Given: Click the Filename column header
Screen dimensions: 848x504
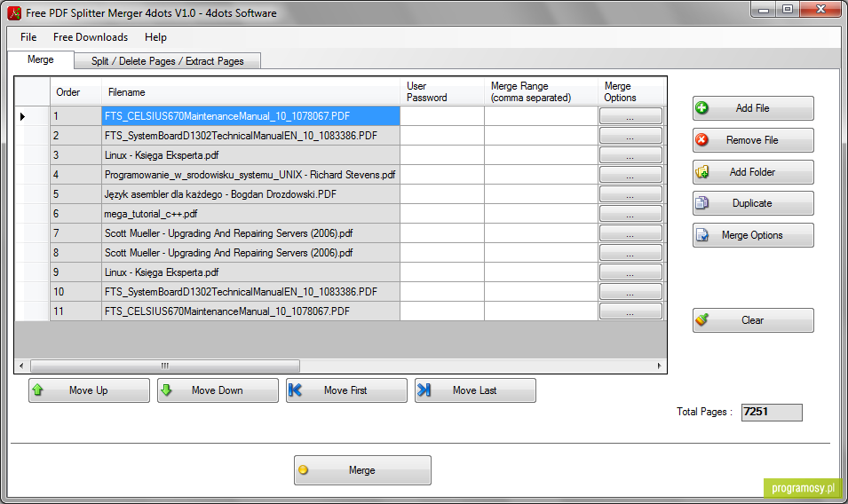Looking at the screenshot, I should [251, 91].
